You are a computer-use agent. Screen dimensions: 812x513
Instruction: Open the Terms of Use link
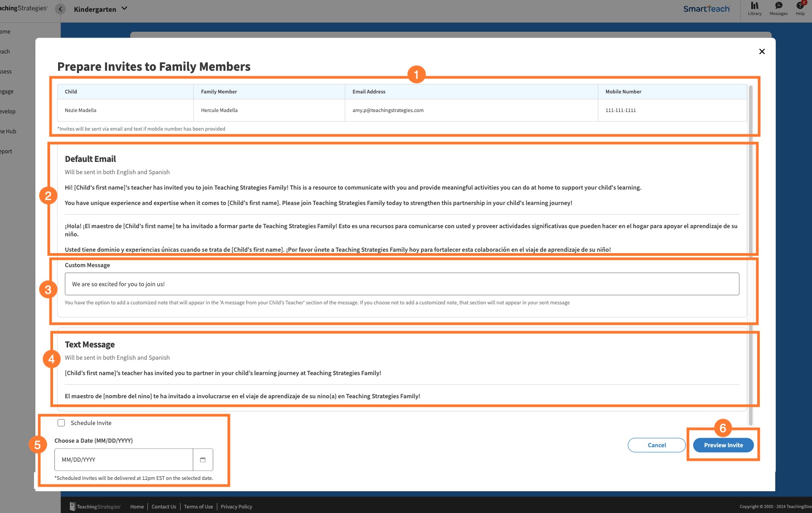tap(198, 507)
